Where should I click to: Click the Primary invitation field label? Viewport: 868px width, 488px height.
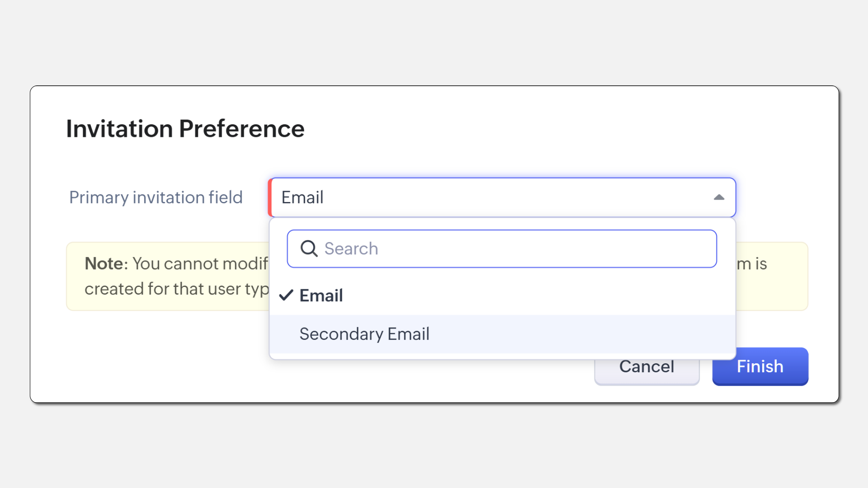[156, 197]
